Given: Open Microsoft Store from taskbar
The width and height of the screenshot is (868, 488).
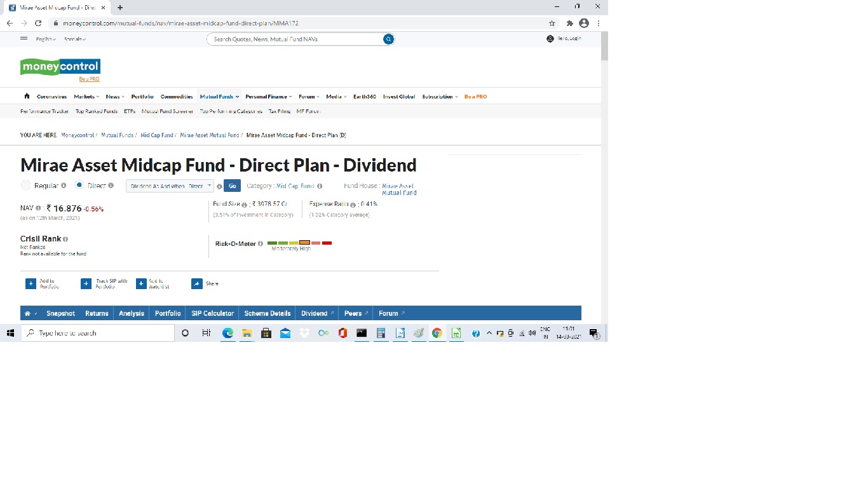Looking at the screenshot, I should pos(266,333).
